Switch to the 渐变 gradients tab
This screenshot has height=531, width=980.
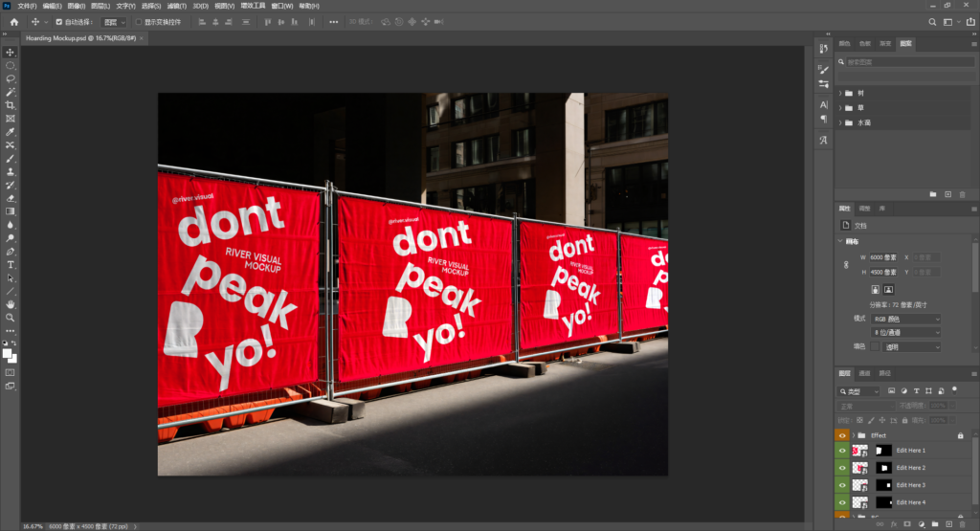tap(885, 44)
